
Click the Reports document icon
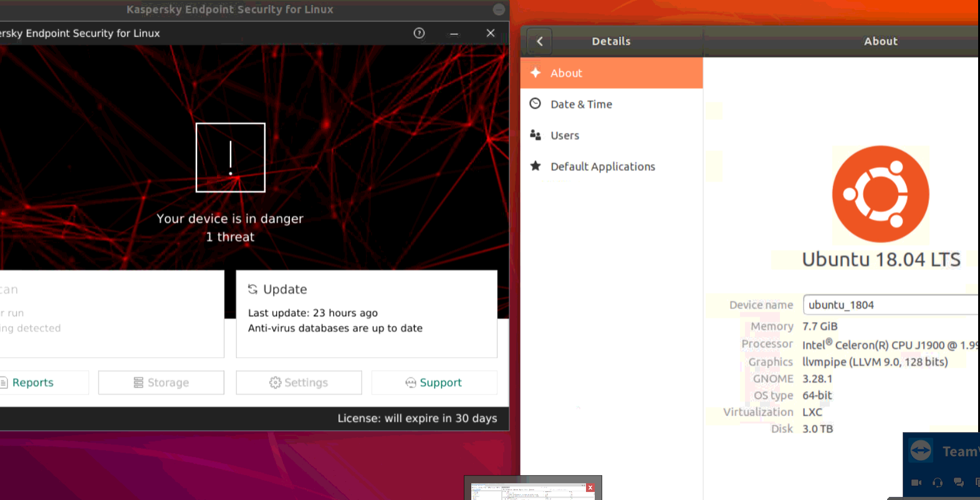click(x=4, y=383)
